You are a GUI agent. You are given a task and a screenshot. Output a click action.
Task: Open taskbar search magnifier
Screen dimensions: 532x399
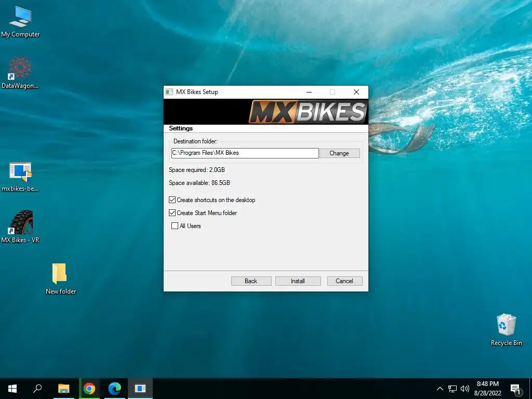(37, 389)
